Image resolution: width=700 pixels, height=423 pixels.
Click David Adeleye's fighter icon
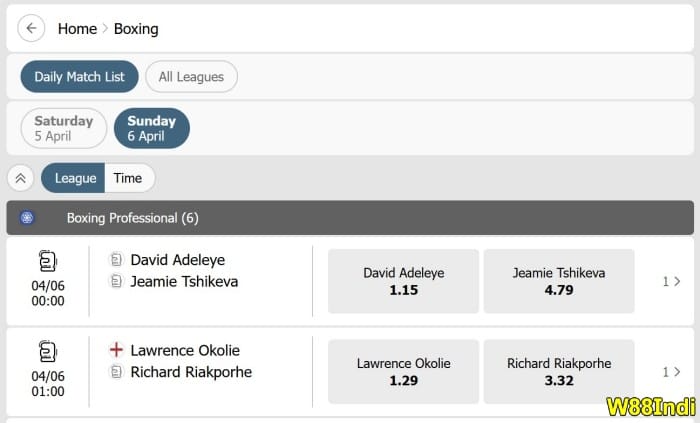point(116,260)
